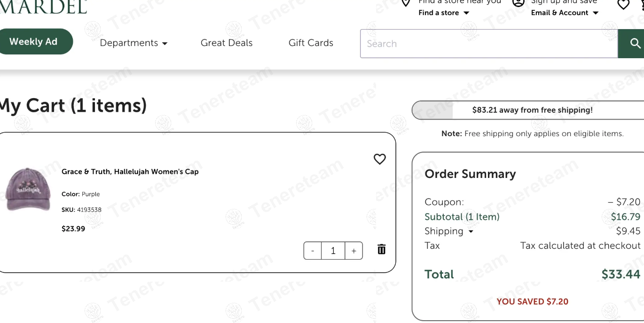Increase quantity with the plus button
Image resolution: width=644 pixels, height=323 pixels.
point(354,251)
